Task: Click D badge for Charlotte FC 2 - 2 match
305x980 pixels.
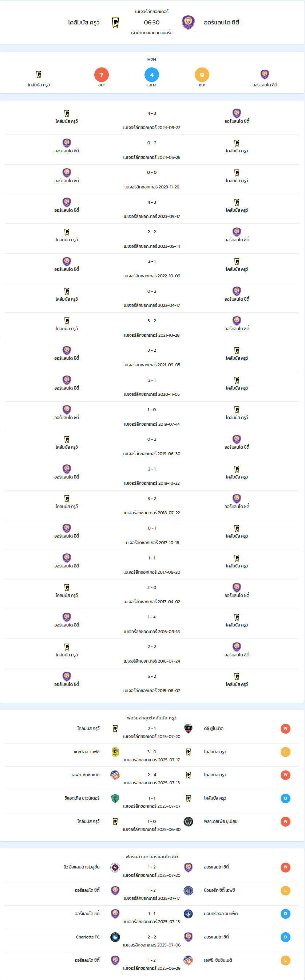Action: point(285,937)
